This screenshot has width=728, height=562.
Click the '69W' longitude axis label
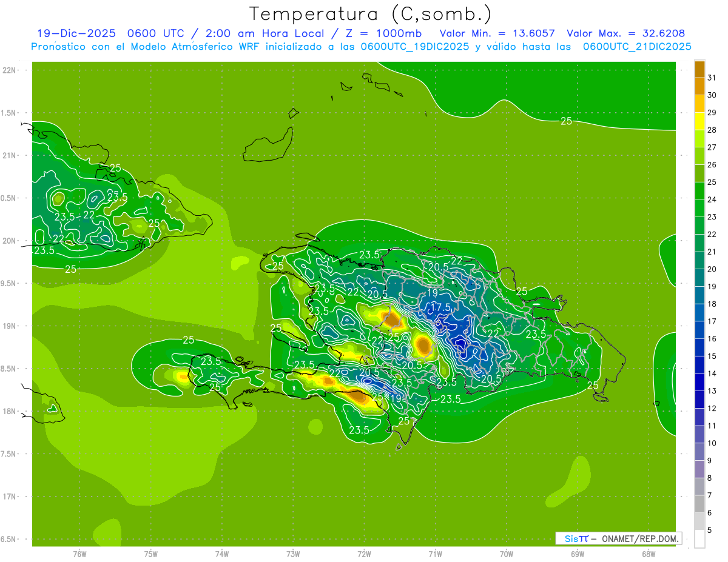click(x=578, y=554)
